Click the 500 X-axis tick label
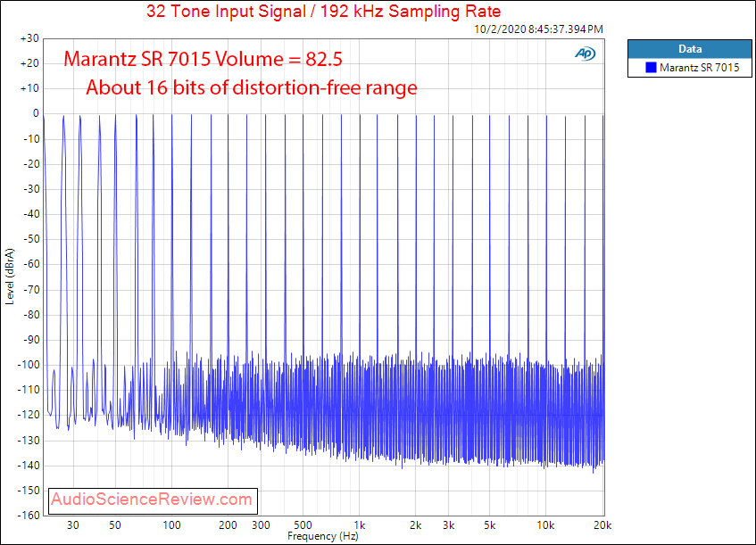Screen dimensions: 756x545 [303, 525]
